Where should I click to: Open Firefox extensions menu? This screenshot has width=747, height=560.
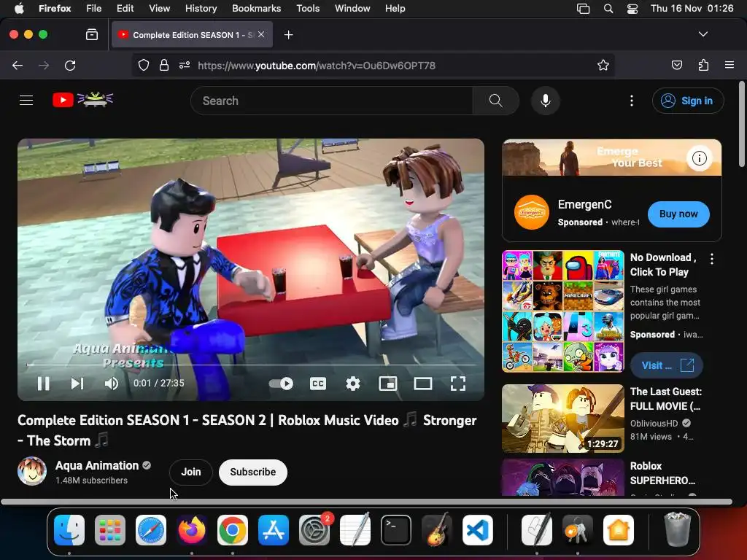703,65
